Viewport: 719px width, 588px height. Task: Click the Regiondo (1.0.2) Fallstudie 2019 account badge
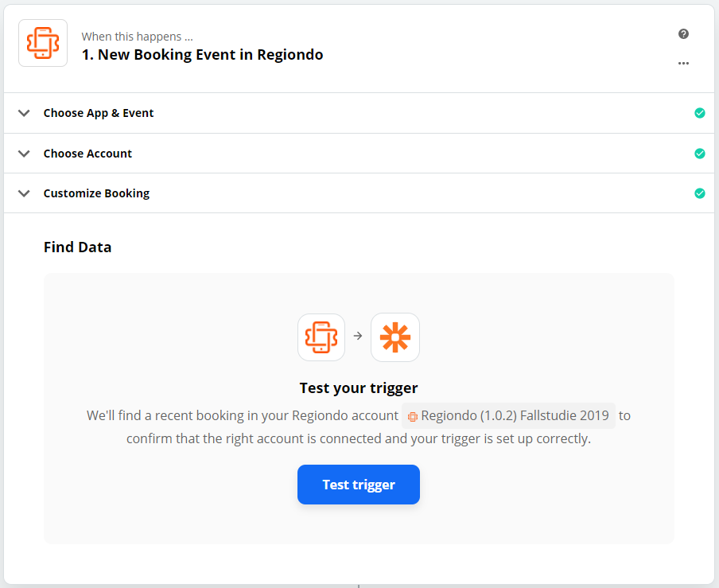[508, 415]
